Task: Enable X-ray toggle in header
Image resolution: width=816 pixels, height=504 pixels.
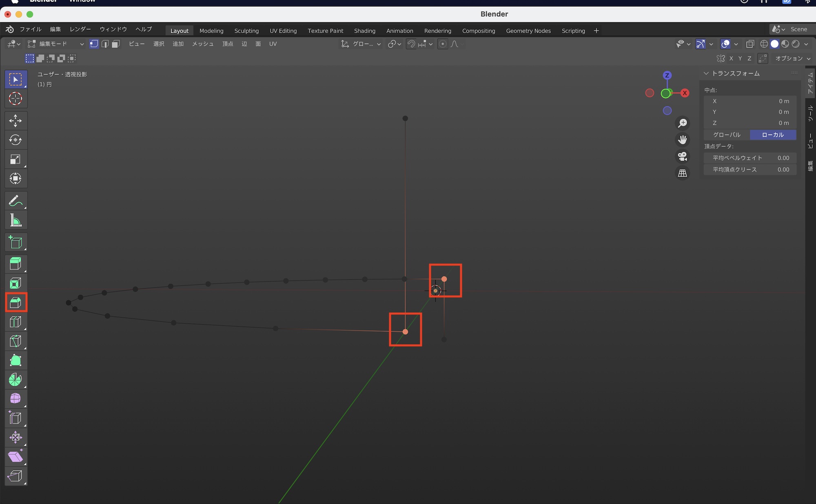Action: [750, 44]
